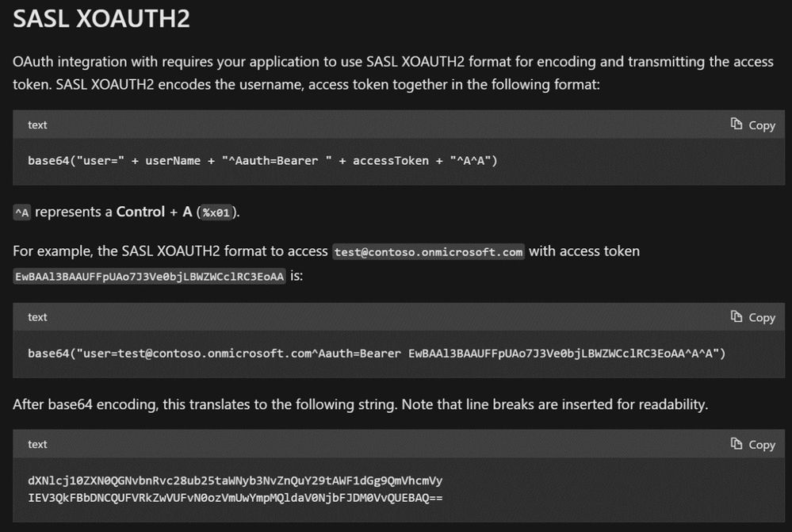Click the bold word Control
The height and width of the screenshot is (532, 792).
[x=140, y=212]
